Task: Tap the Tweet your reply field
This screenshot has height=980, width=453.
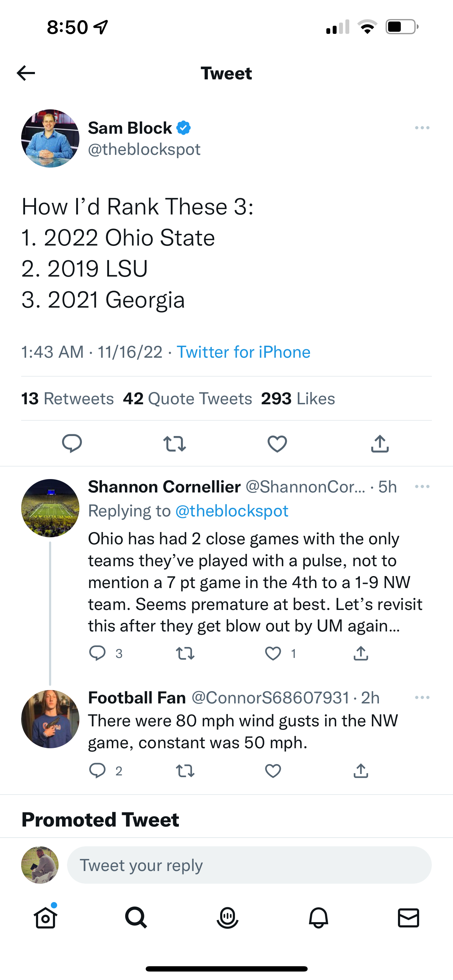Action: click(249, 865)
